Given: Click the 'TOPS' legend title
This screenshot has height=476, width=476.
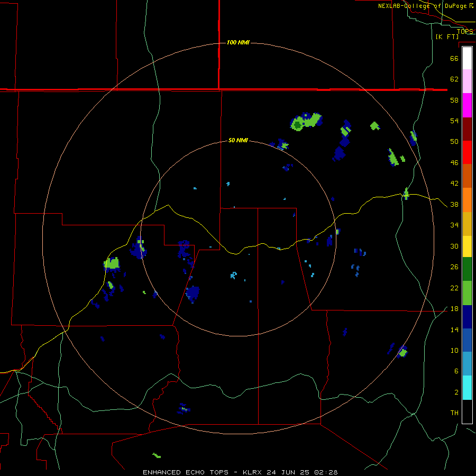Looking at the screenshot, I should (465, 31).
